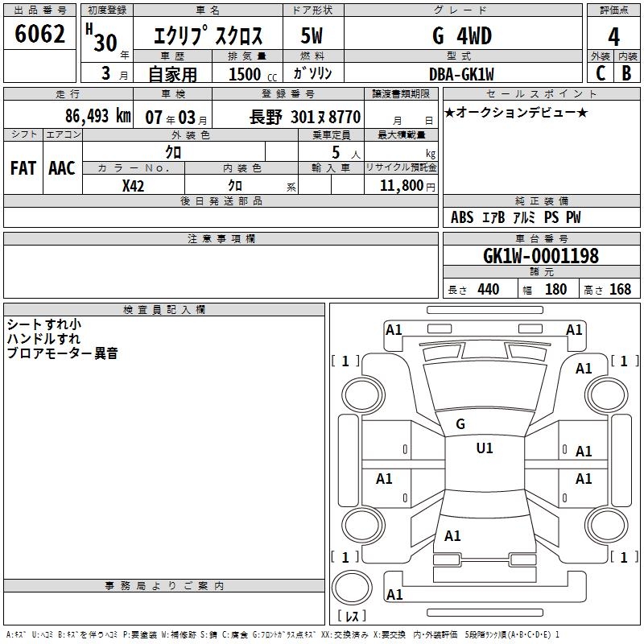Click equipment list ABS エアB アルミ PS PW
This screenshot has width=644, height=644.
(x=516, y=217)
